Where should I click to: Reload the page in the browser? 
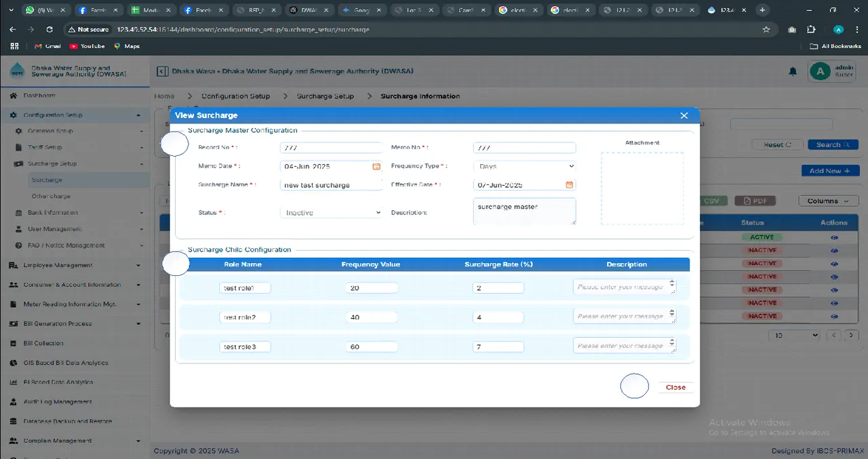(50, 30)
